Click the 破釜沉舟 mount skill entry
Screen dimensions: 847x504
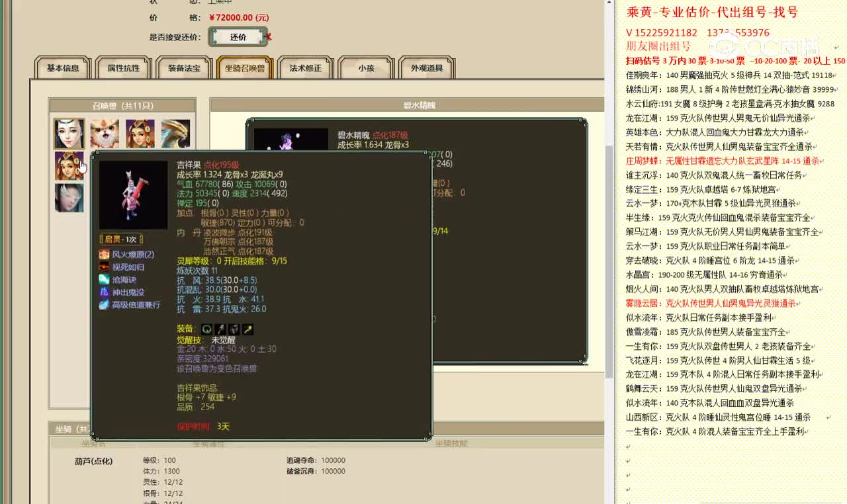click(x=316, y=472)
